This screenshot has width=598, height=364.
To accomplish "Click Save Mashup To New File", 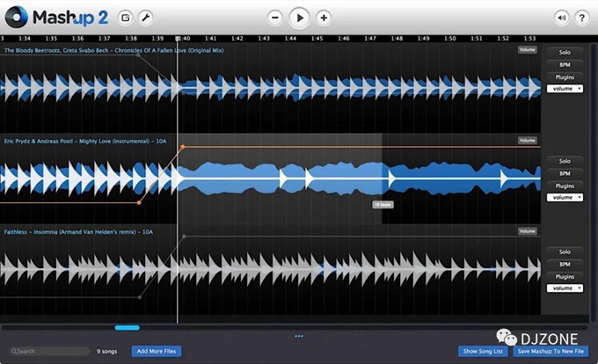I will point(551,351).
